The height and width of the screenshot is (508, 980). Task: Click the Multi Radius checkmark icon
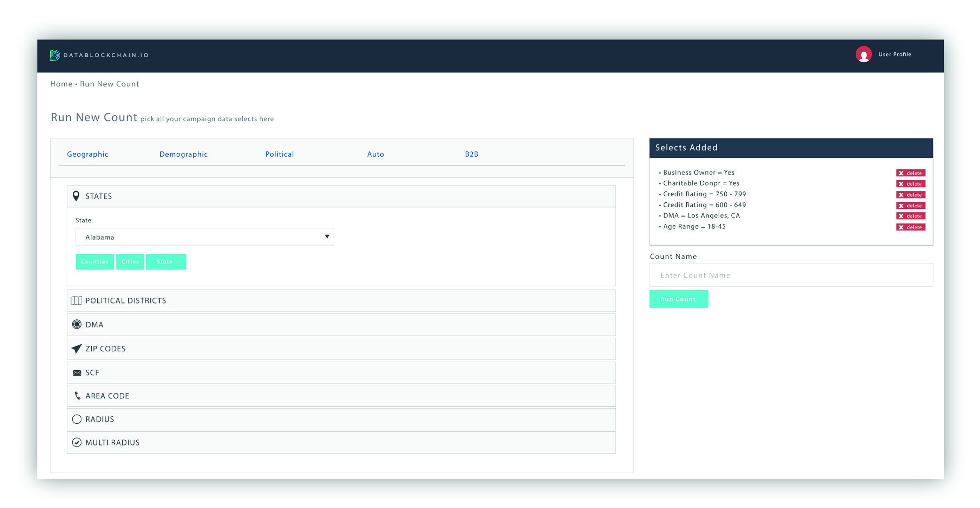77,442
